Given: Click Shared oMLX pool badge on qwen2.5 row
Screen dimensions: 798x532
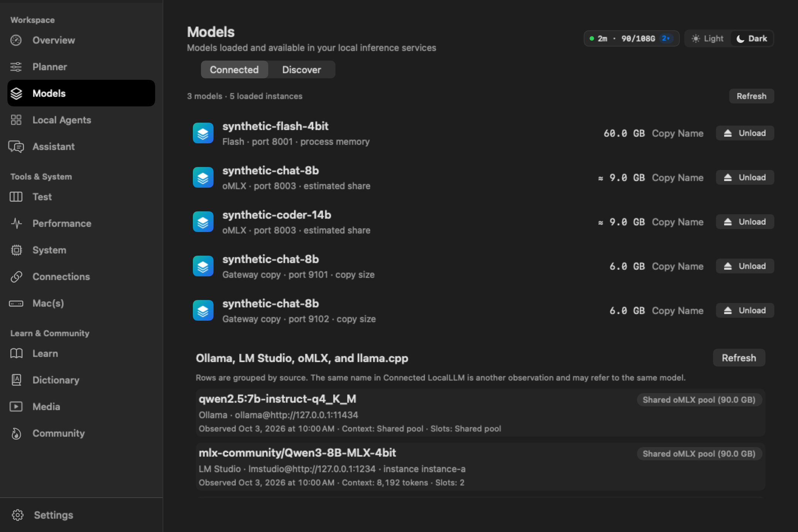Looking at the screenshot, I should click(x=699, y=400).
